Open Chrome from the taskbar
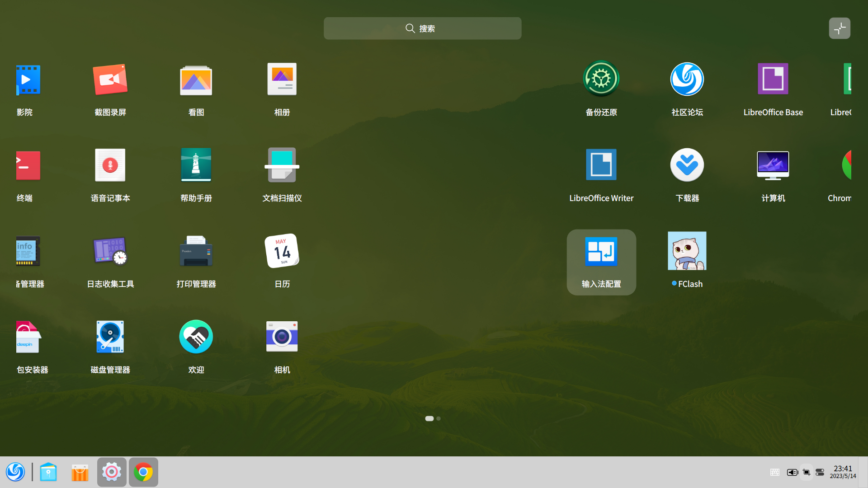868x488 pixels. [x=143, y=472]
